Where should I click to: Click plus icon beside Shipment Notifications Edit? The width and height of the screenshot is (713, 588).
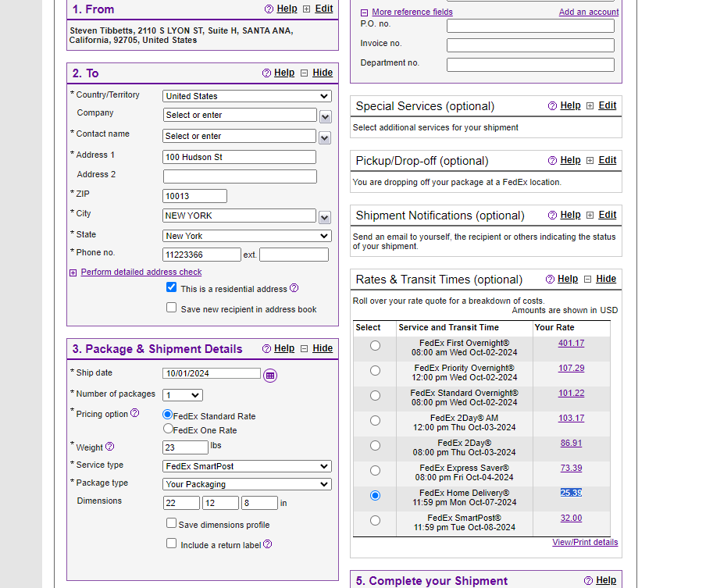590,215
